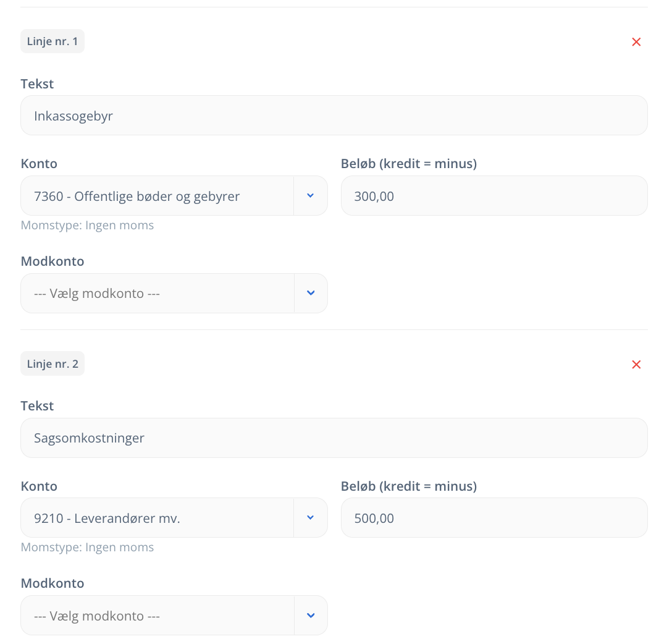Focus the Tekst field containing Sagsomkostninger

(x=334, y=438)
